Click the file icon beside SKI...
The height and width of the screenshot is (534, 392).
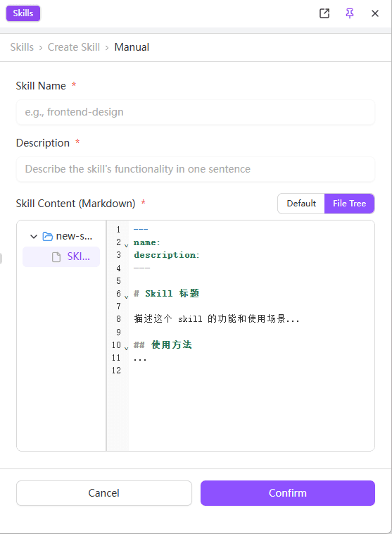click(56, 256)
